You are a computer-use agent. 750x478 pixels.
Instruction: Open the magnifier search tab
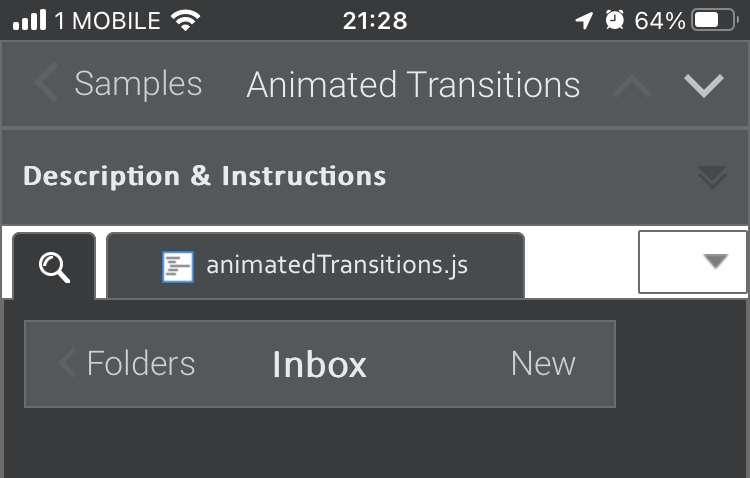tap(54, 266)
